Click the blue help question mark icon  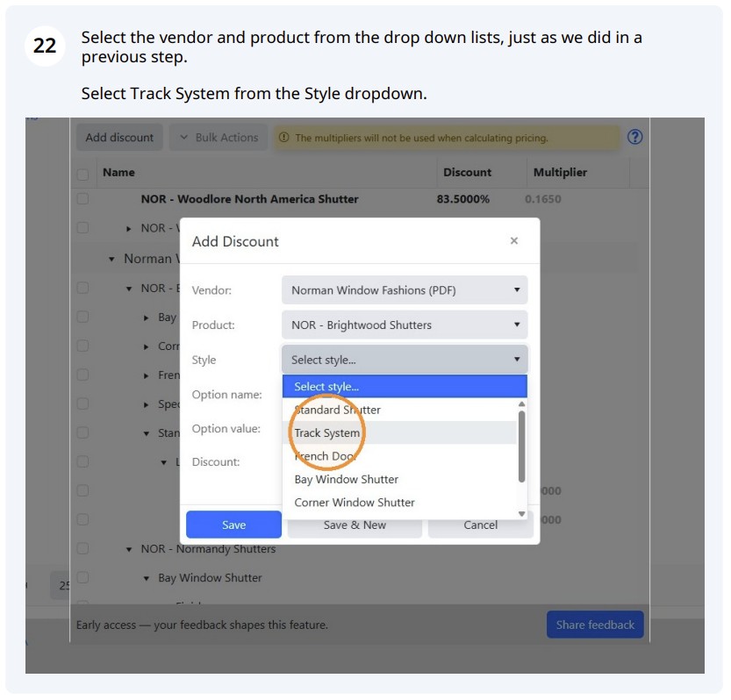tap(634, 137)
